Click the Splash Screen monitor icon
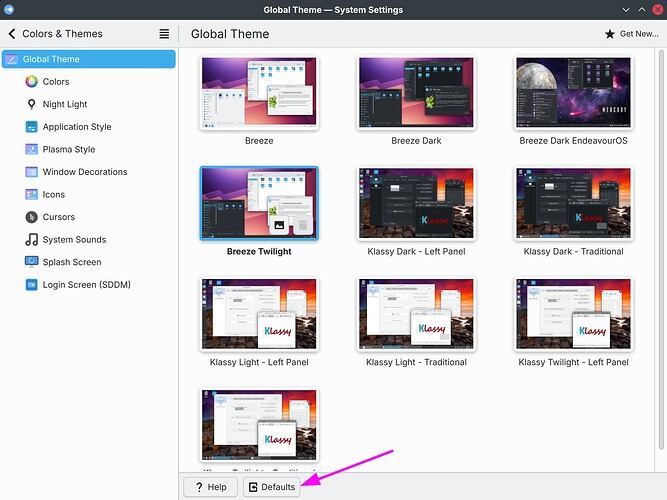Viewport: 667px width, 500px height. [x=31, y=262]
